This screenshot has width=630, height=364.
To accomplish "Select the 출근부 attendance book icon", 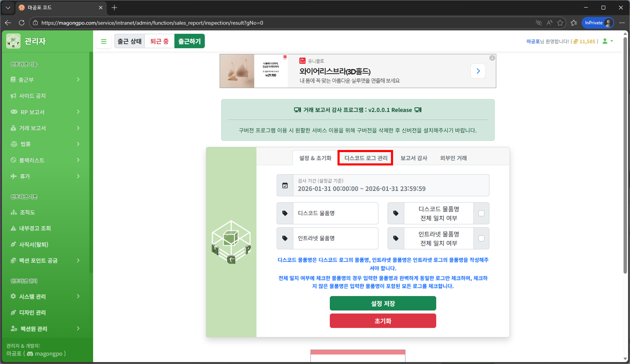I will coord(13,79).
